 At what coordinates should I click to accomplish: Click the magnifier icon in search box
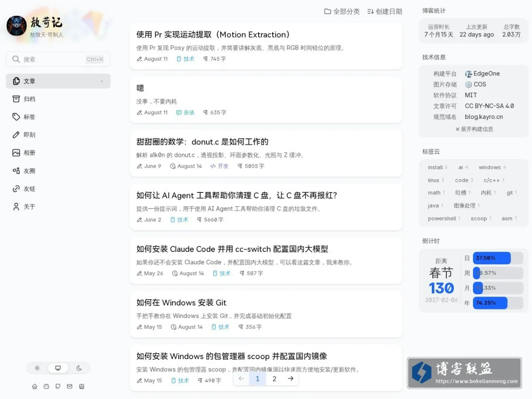16,59
